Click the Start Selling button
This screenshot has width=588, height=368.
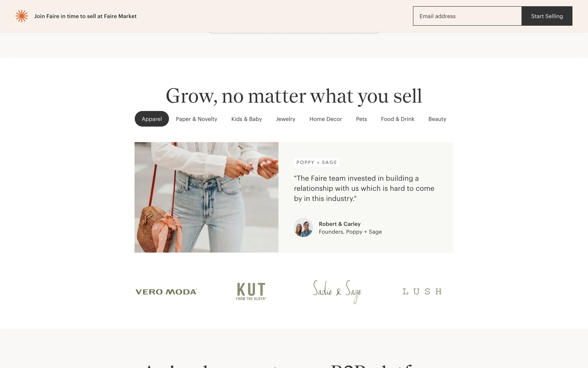[x=547, y=16]
